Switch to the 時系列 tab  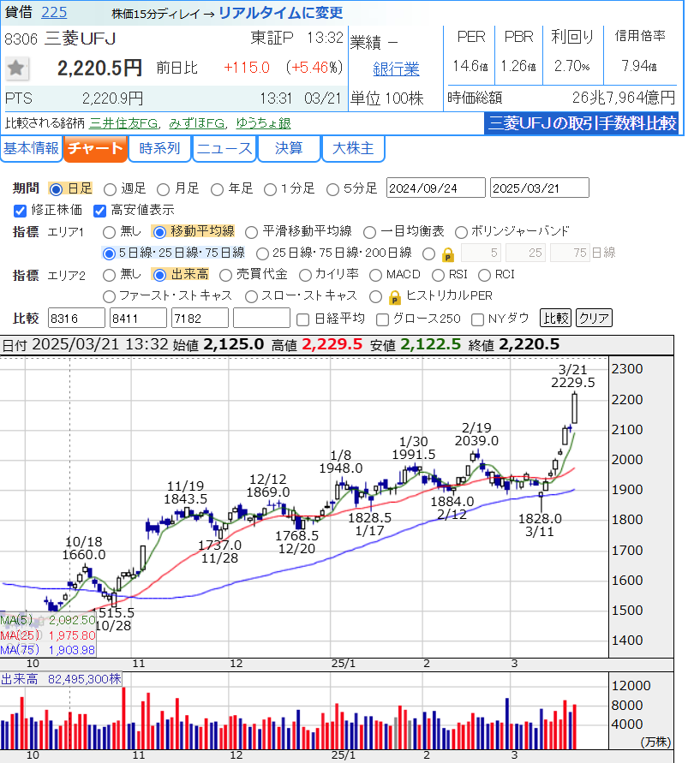tap(159, 149)
